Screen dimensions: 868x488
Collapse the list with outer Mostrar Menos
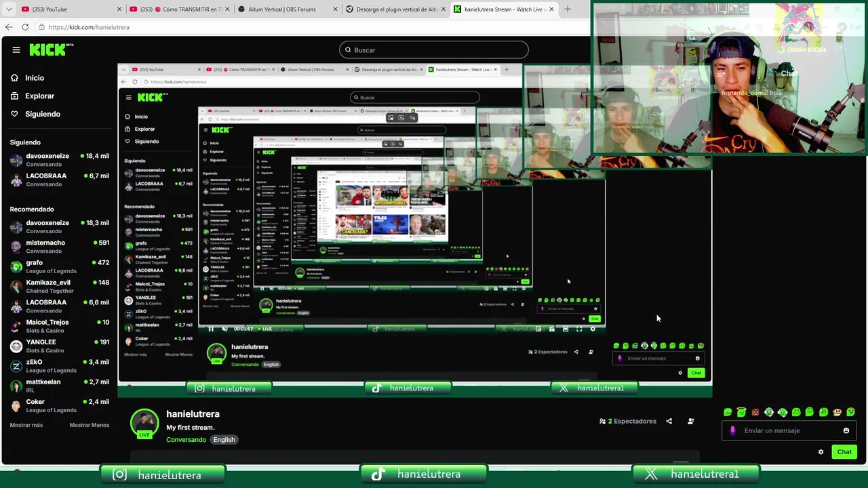[90, 425]
